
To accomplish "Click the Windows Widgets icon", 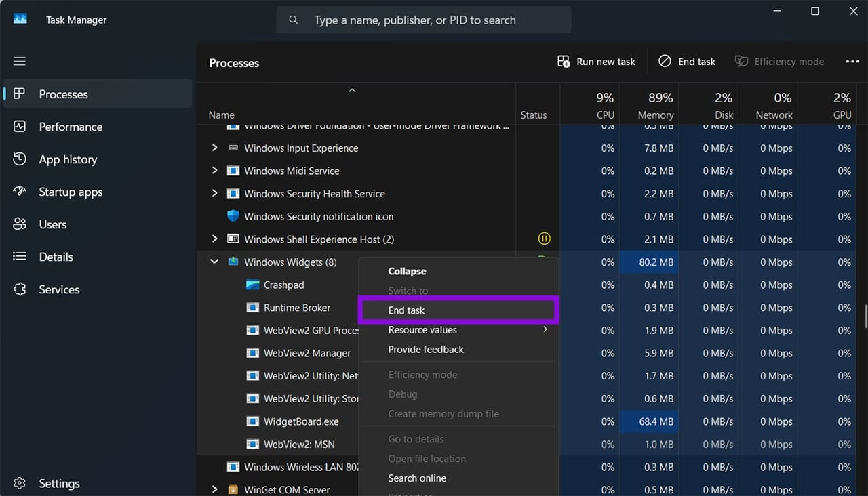I will coord(233,262).
